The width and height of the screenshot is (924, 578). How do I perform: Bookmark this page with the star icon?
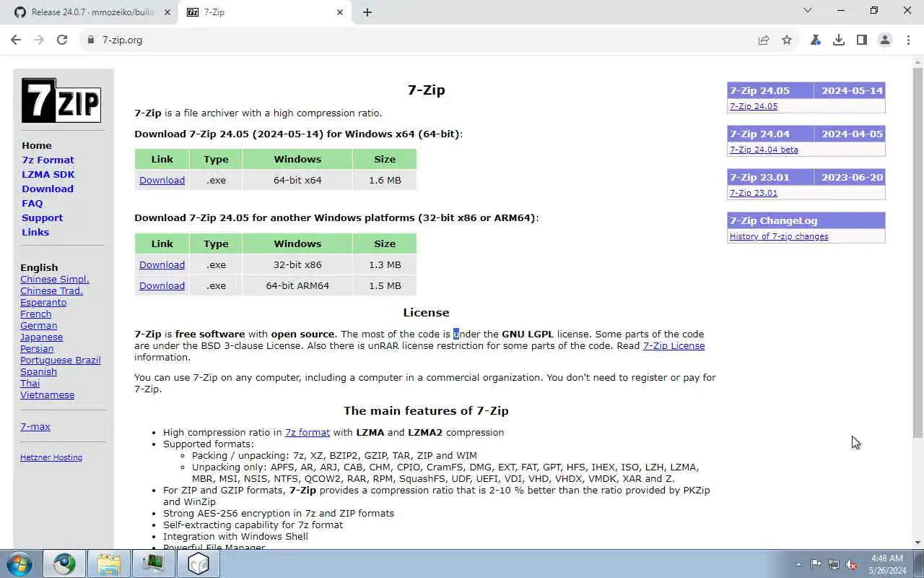787,40
